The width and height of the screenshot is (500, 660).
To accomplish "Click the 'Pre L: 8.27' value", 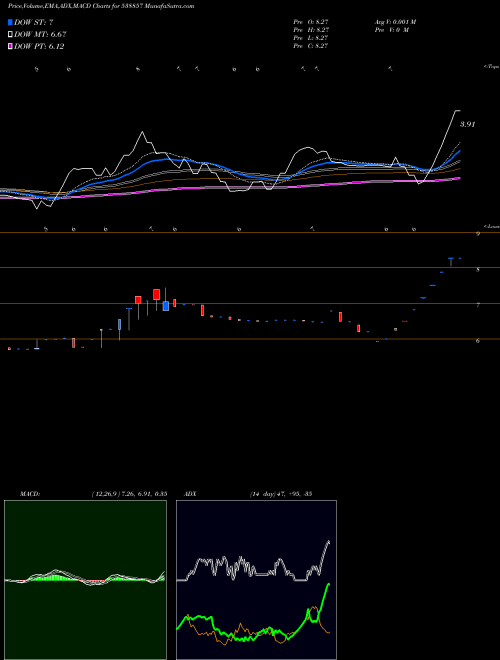I will pos(311,38).
